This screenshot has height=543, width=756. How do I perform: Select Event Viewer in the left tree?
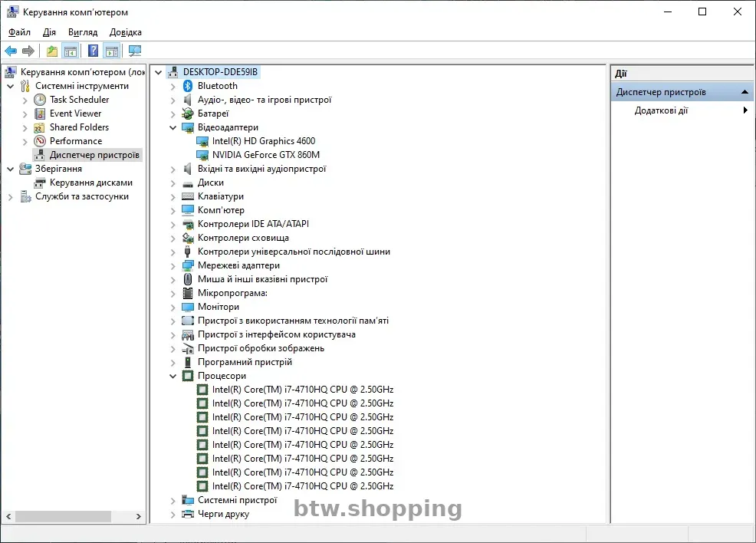tap(75, 114)
